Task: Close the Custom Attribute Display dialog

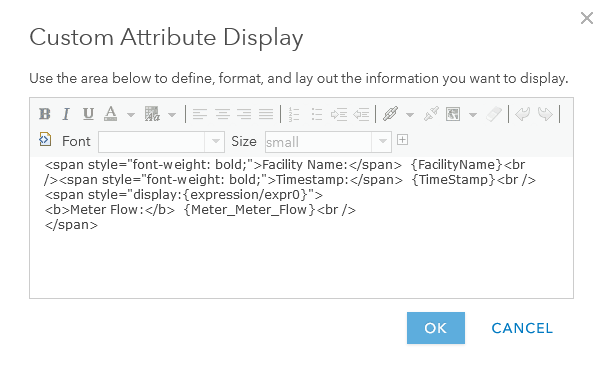Action: click(x=587, y=18)
